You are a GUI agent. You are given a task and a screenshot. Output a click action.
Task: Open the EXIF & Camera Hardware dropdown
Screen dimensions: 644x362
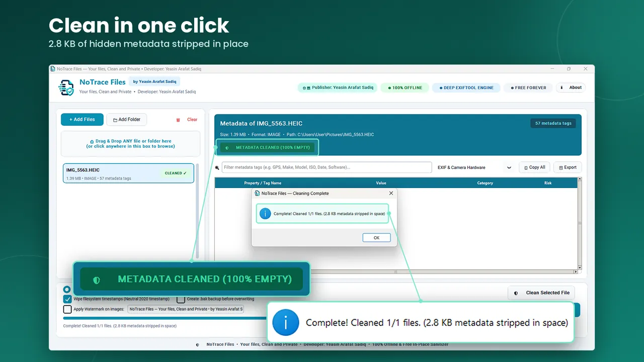[474, 167]
